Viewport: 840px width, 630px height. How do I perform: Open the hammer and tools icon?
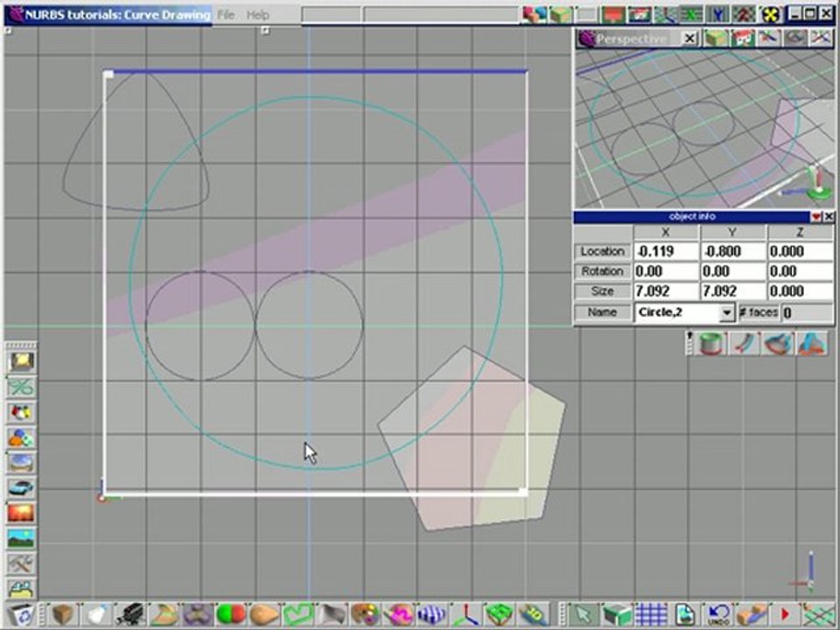(21, 563)
